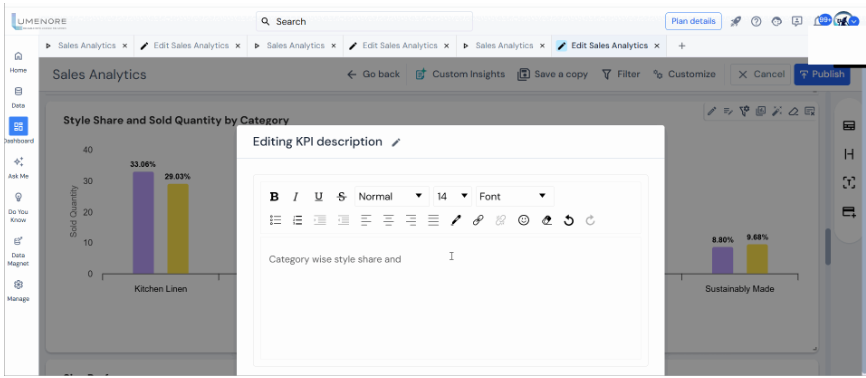This screenshot has height=378, width=866.
Task: Insert a hyperlink with link icon
Action: (x=478, y=220)
